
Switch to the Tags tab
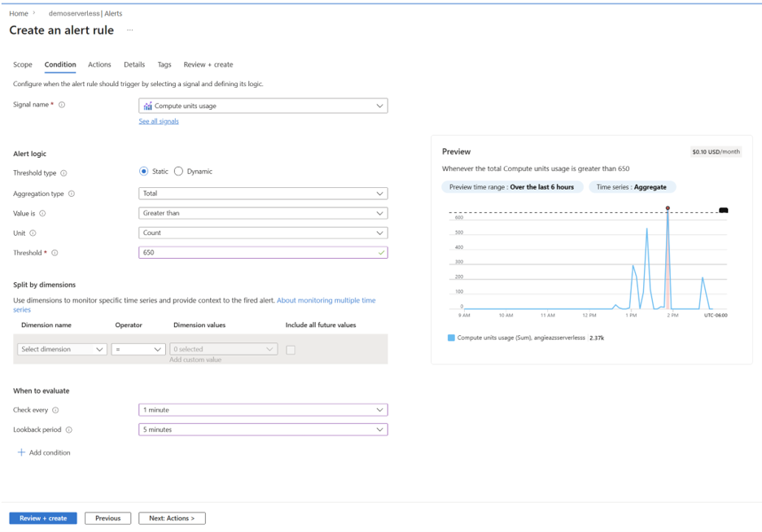point(164,64)
